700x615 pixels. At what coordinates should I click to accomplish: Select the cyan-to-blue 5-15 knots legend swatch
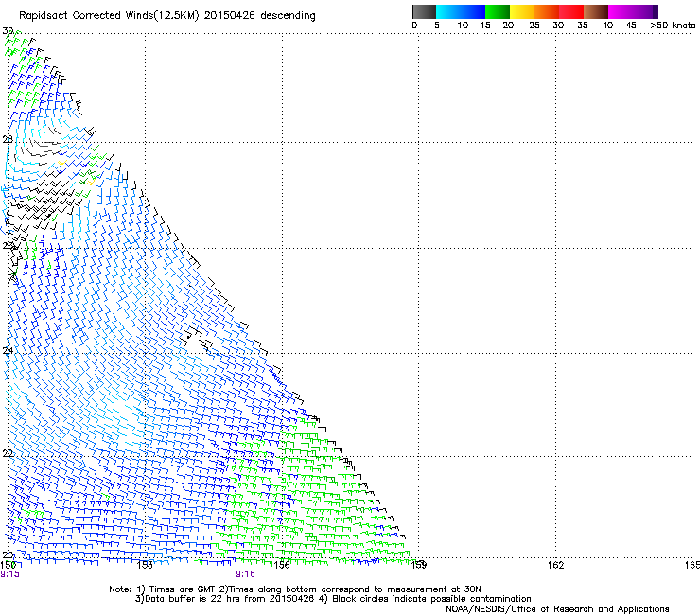pos(461,11)
